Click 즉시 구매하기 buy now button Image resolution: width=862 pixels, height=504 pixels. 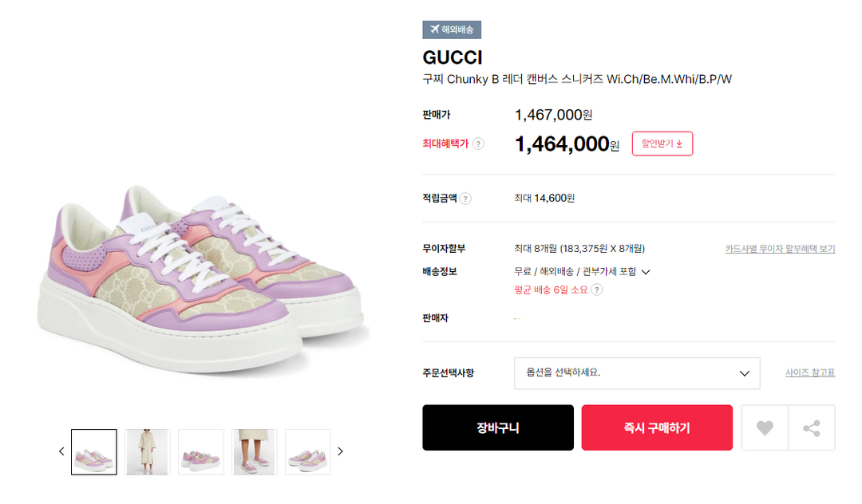657,428
